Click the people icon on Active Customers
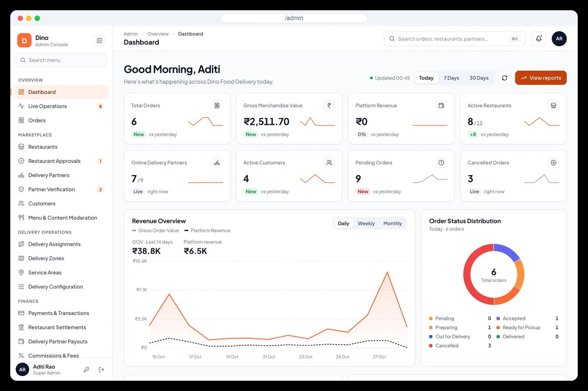Viewport: 588px width, 391px height. pyautogui.click(x=329, y=163)
